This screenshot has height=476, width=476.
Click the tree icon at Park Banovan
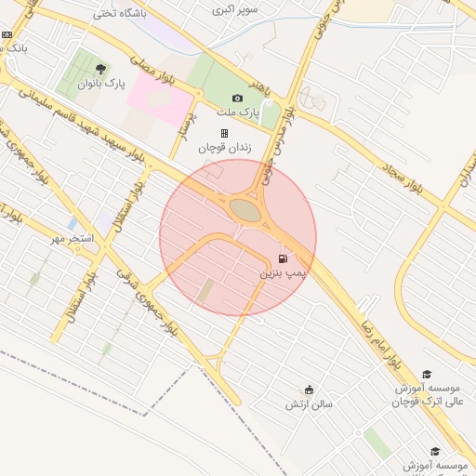point(100,69)
